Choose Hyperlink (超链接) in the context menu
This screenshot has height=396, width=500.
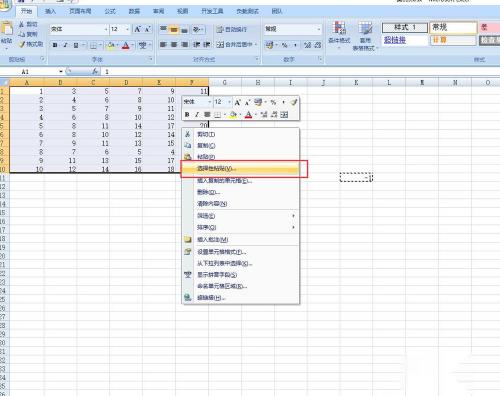(240, 297)
